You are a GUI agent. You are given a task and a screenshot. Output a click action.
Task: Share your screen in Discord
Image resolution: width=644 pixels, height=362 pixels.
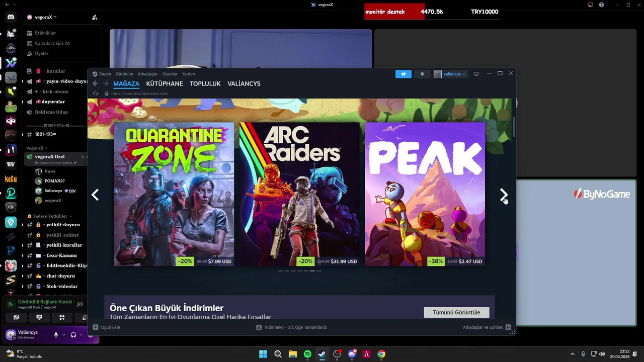point(39,317)
